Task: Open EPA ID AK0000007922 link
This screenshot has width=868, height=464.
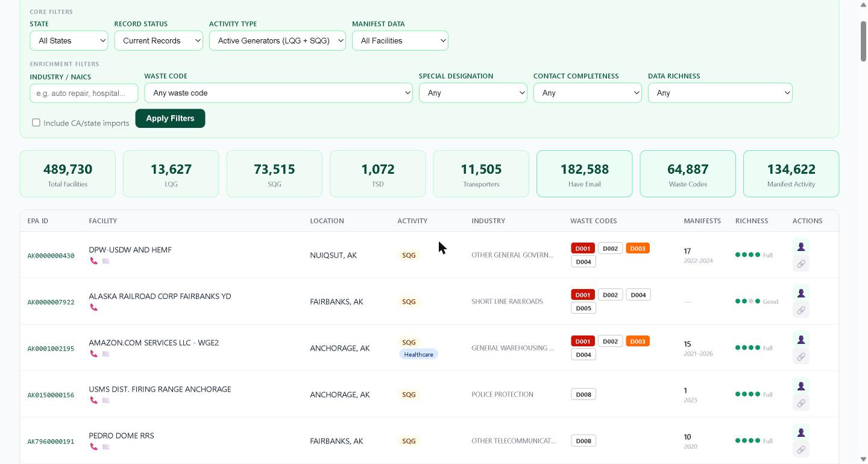Action: click(51, 302)
